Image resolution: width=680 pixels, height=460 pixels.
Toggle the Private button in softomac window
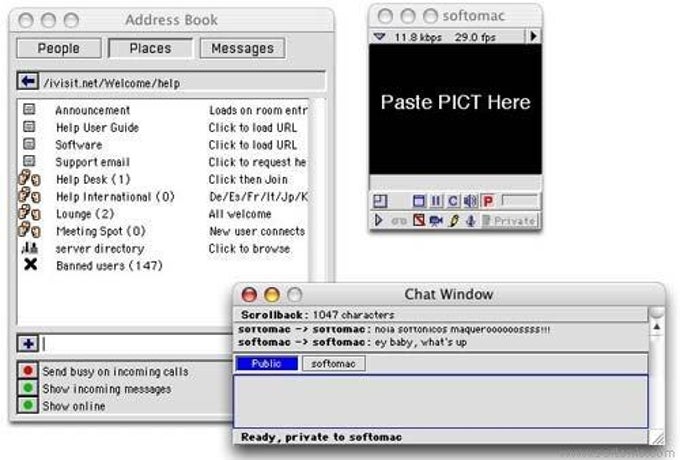click(x=510, y=221)
